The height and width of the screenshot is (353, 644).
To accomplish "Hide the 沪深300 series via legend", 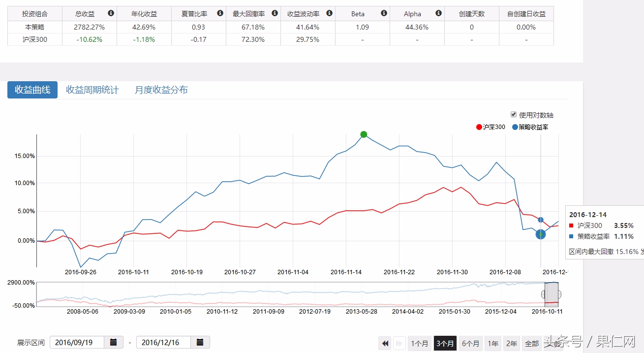I will pos(491,127).
